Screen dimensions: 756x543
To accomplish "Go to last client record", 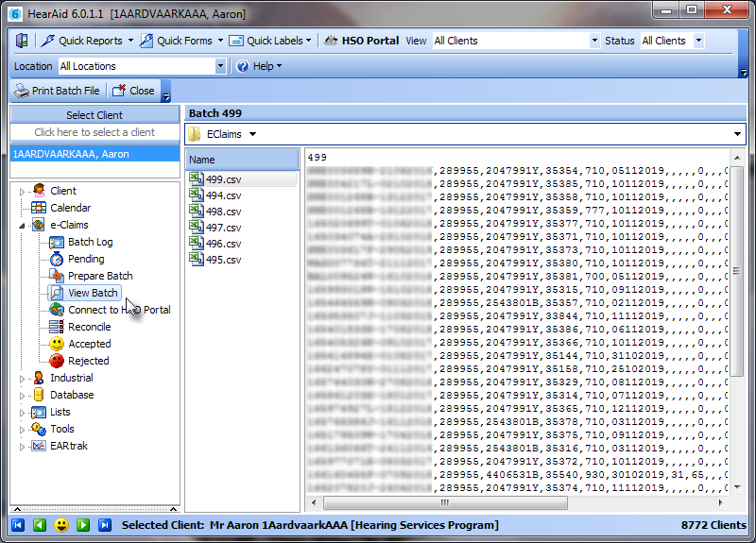I will (x=105, y=525).
